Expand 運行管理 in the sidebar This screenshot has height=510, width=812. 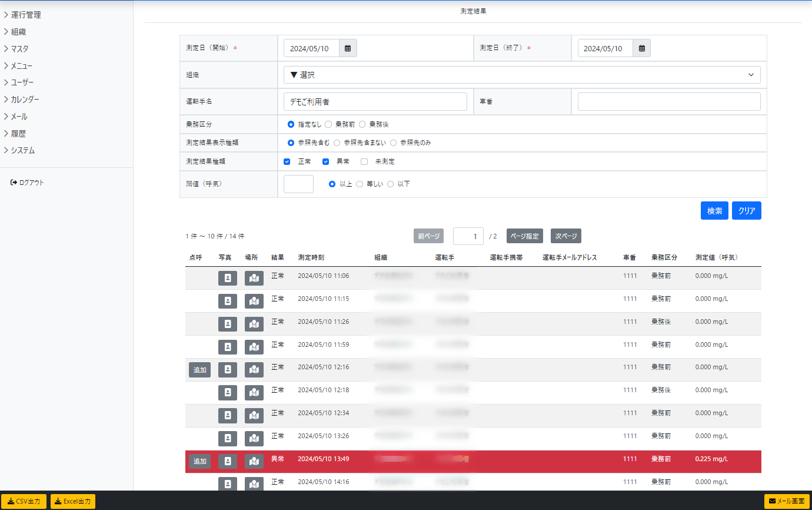[25, 15]
